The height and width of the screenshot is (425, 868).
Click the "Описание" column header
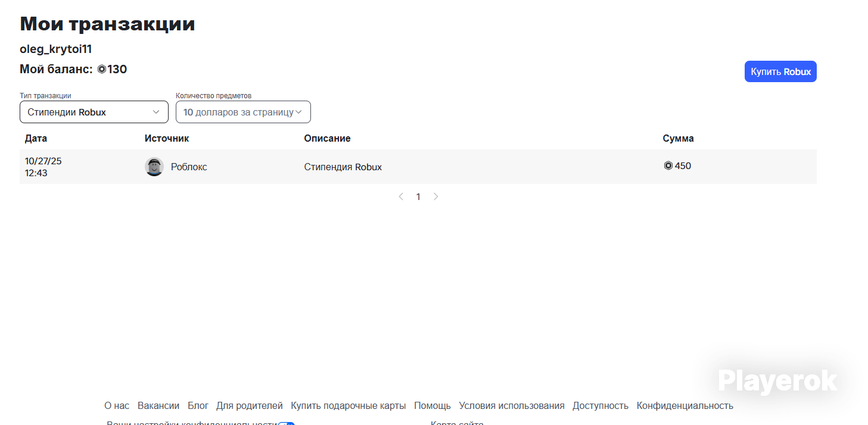[327, 138]
